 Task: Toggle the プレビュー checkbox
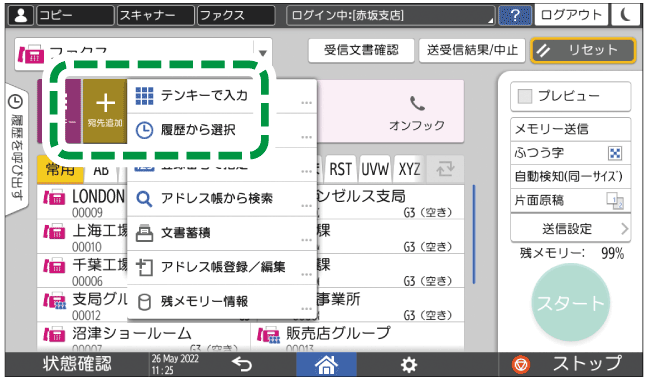[x=525, y=96]
